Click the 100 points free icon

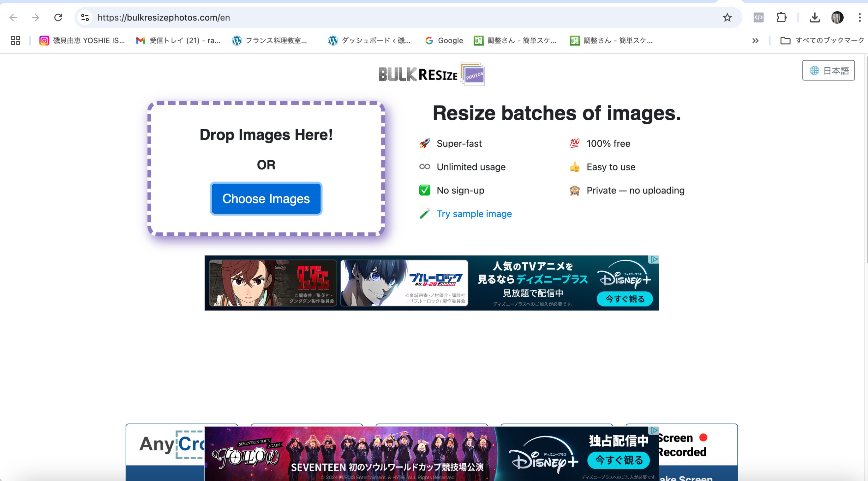[575, 144]
